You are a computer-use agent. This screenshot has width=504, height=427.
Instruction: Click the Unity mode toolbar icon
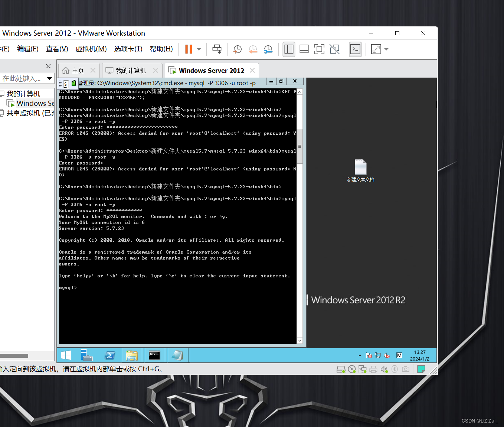coord(334,49)
